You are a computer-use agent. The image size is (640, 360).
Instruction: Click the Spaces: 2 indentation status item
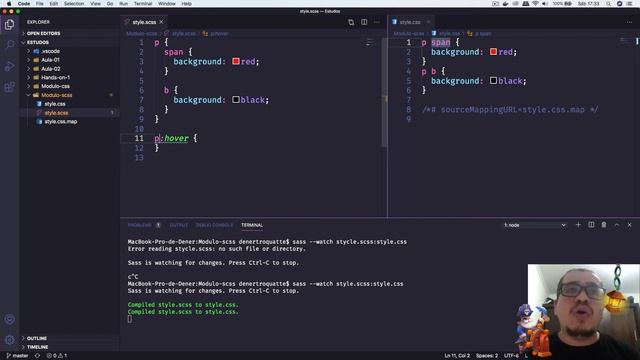coord(487,356)
